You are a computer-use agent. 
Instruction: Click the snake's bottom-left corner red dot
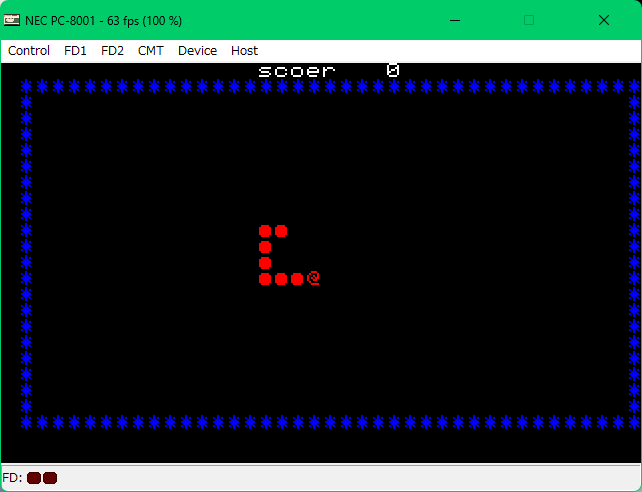click(265, 279)
